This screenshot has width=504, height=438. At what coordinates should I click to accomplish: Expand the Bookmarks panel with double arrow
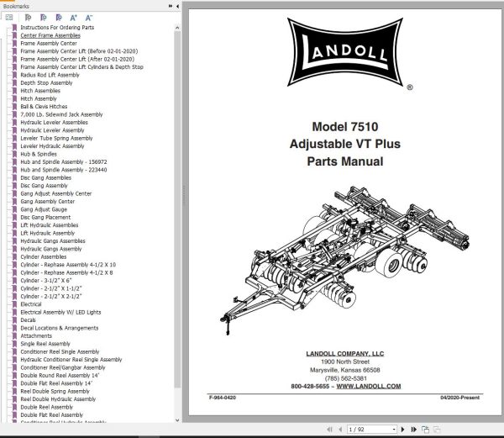pos(170,6)
